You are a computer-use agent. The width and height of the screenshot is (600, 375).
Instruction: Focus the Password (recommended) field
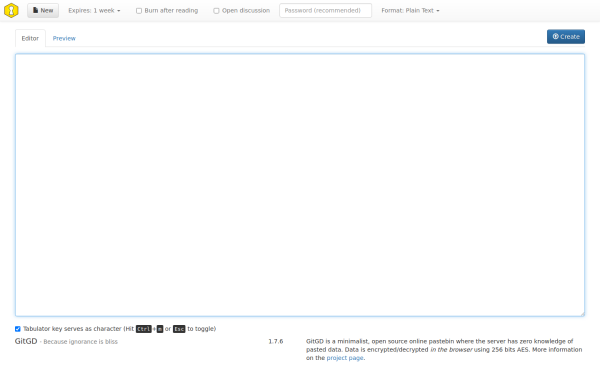(325, 10)
